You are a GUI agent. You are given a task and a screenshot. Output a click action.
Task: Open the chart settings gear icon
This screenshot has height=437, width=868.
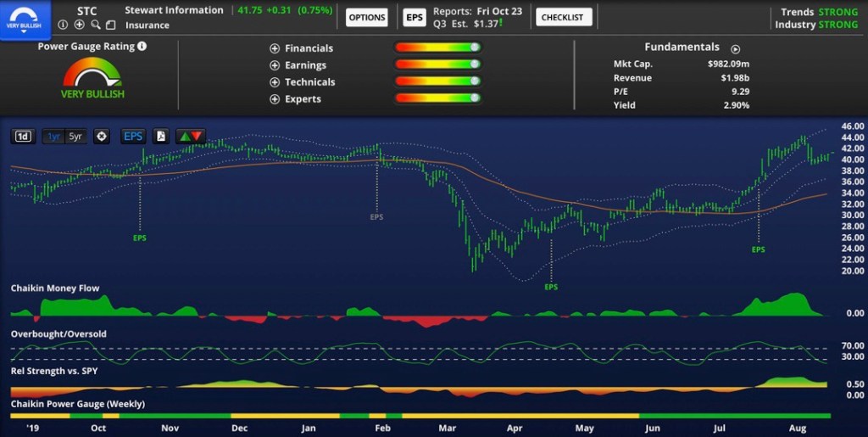102,136
